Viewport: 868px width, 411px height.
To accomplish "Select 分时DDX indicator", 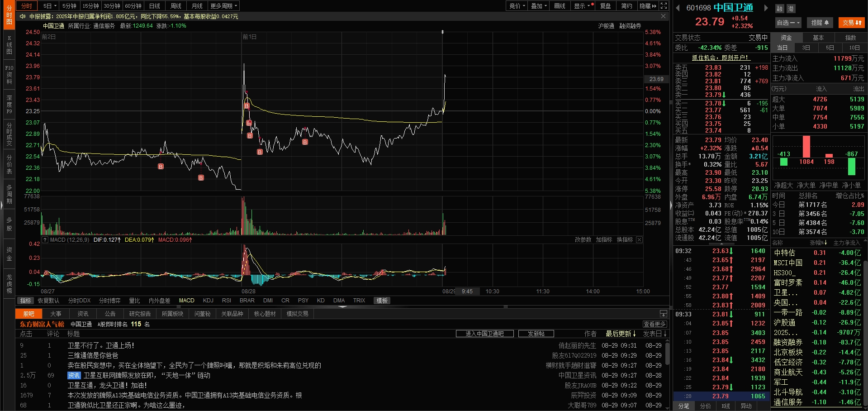I will (79, 301).
